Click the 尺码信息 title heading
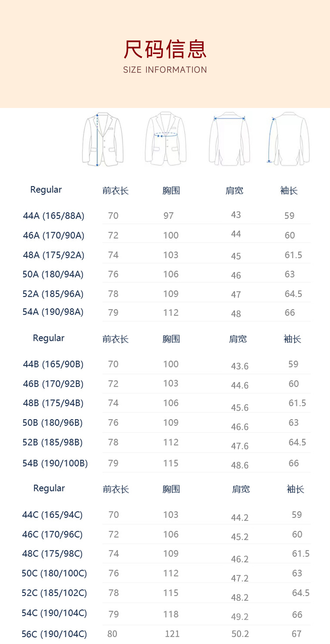The width and height of the screenshot is (330, 644). (x=165, y=49)
